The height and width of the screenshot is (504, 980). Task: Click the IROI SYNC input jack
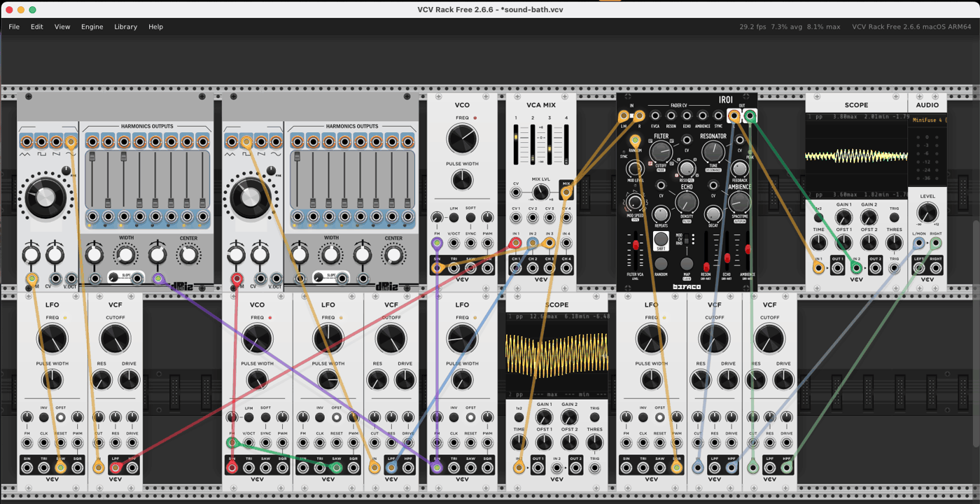click(x=718, y=116)
